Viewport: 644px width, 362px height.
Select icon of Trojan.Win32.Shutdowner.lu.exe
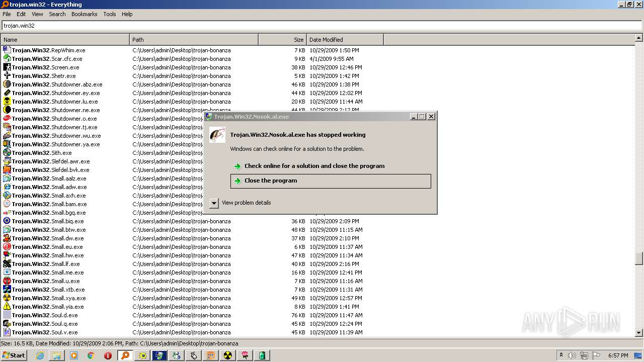point(7,102)
